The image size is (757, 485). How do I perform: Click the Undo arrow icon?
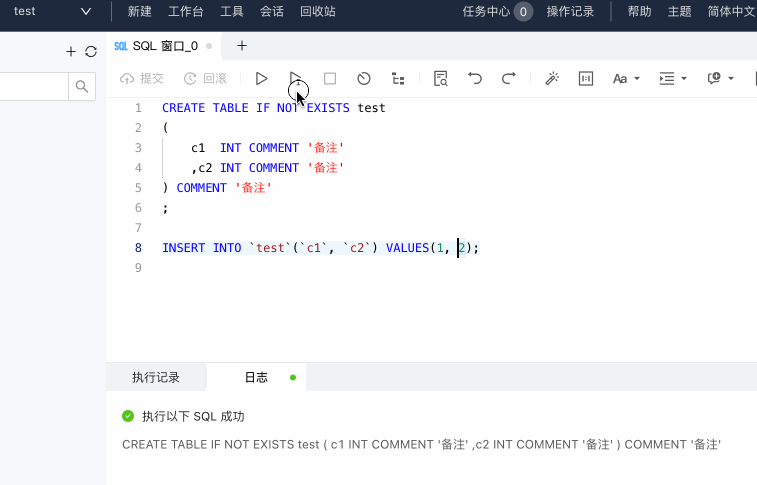click(x=475, y=78)
